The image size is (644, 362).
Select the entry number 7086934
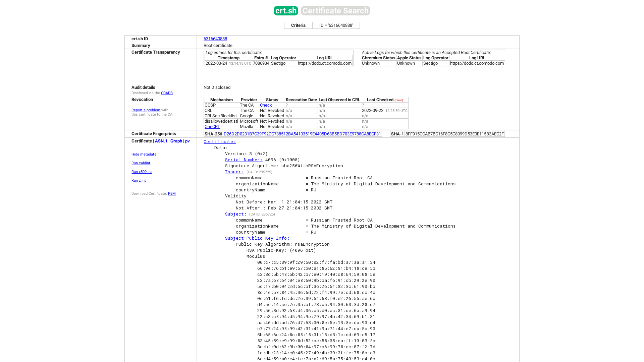(261, 63)
